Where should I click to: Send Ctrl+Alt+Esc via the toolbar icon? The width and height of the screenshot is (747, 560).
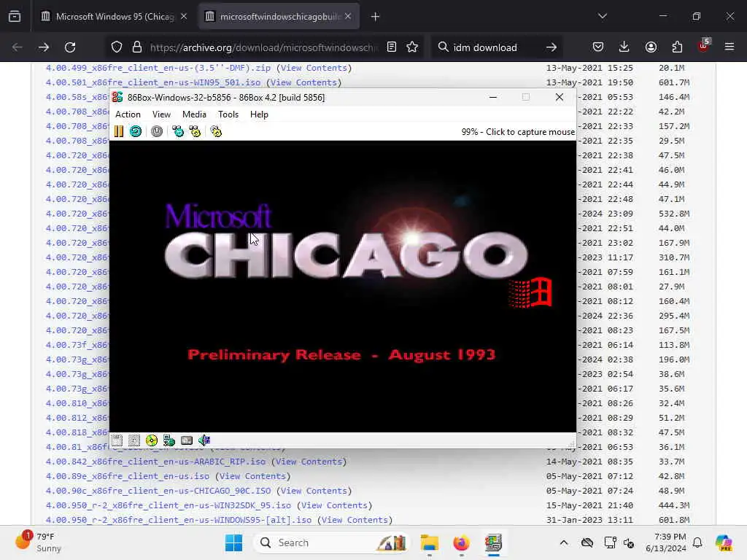click(195, 131)
